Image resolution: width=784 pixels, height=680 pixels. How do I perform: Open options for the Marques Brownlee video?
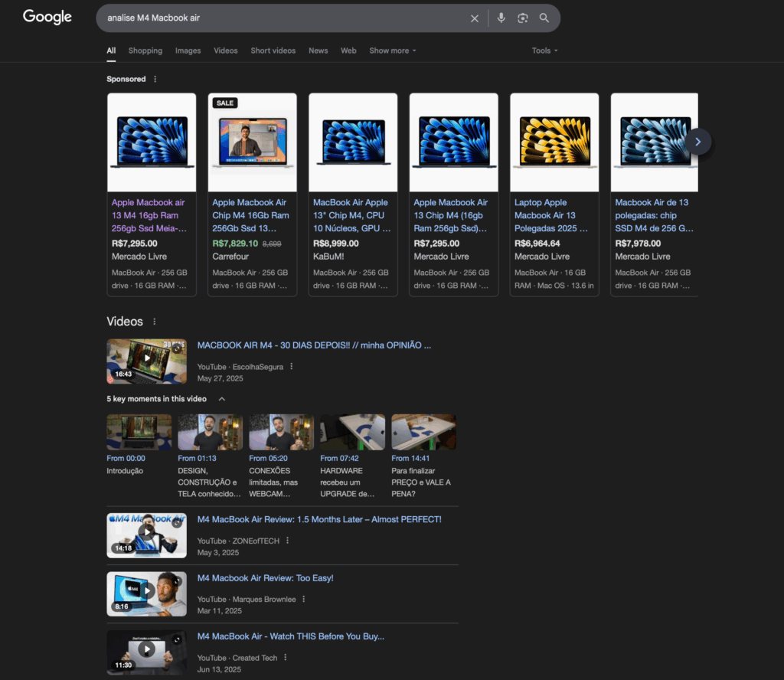304,599
